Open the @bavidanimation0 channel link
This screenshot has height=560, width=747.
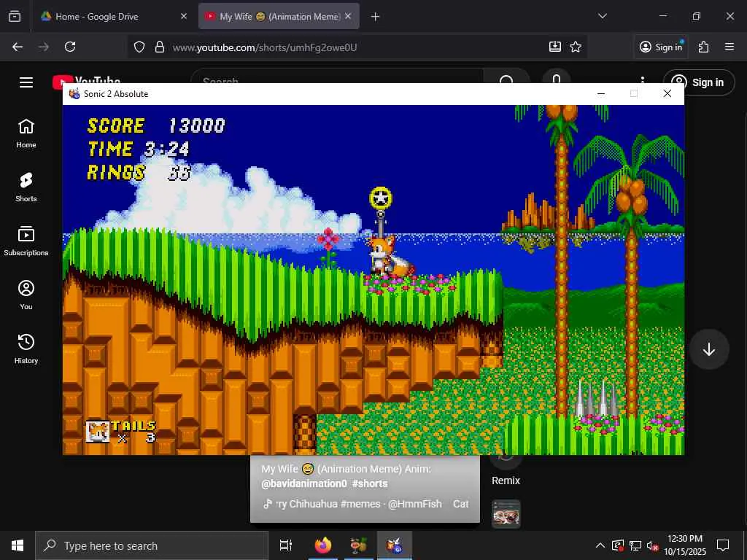304,483
